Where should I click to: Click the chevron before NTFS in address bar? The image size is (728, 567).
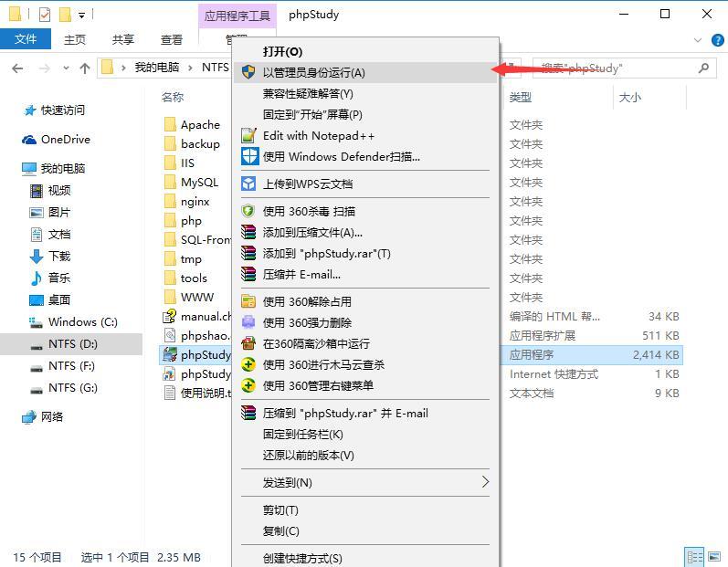click(x=190, y=68)
